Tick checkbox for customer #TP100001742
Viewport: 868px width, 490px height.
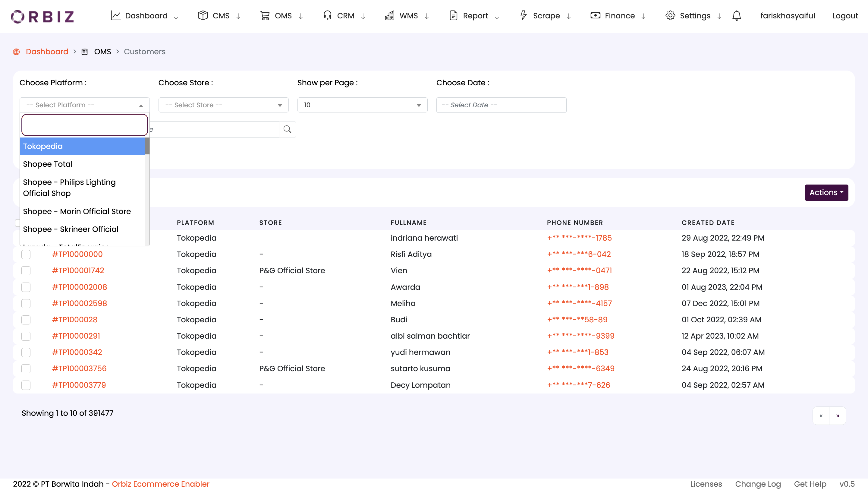pyautogui.click(x=26, y=271)
